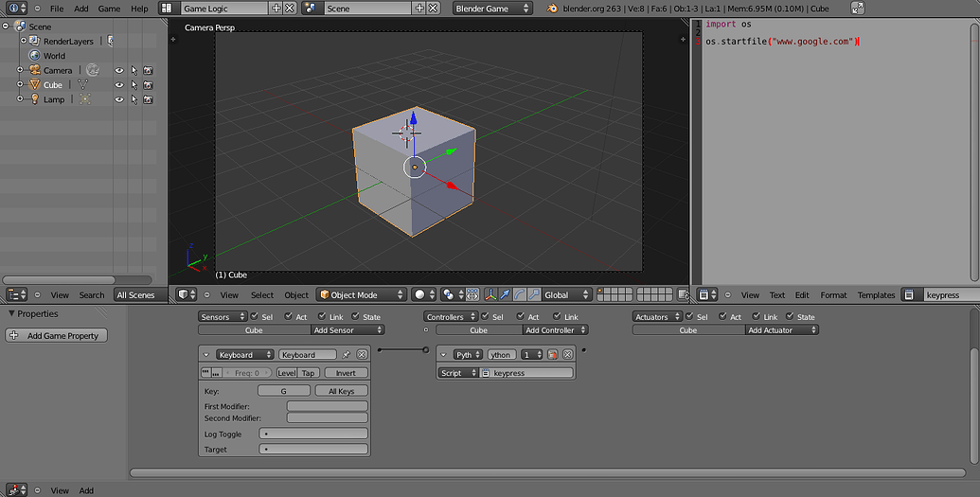Open the Help menu
This screenshot has height=497, width=980.
coord(139,9)
